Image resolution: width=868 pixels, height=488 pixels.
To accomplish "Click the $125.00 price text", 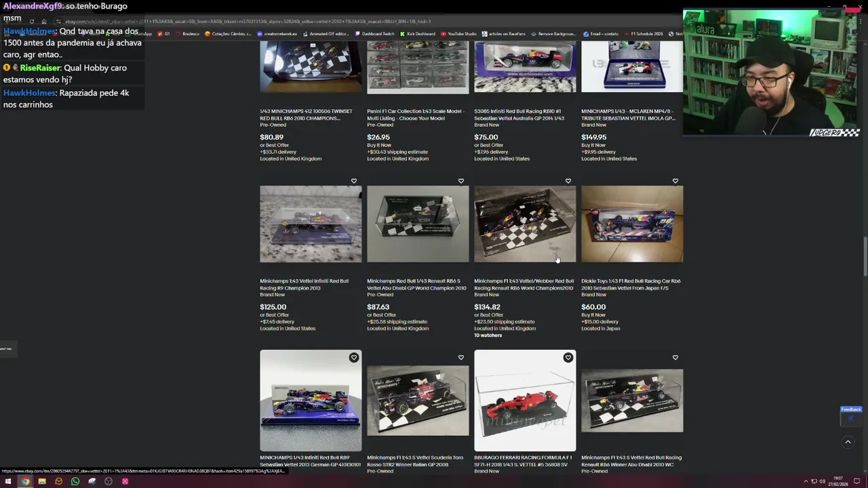I will coord(273,307).
